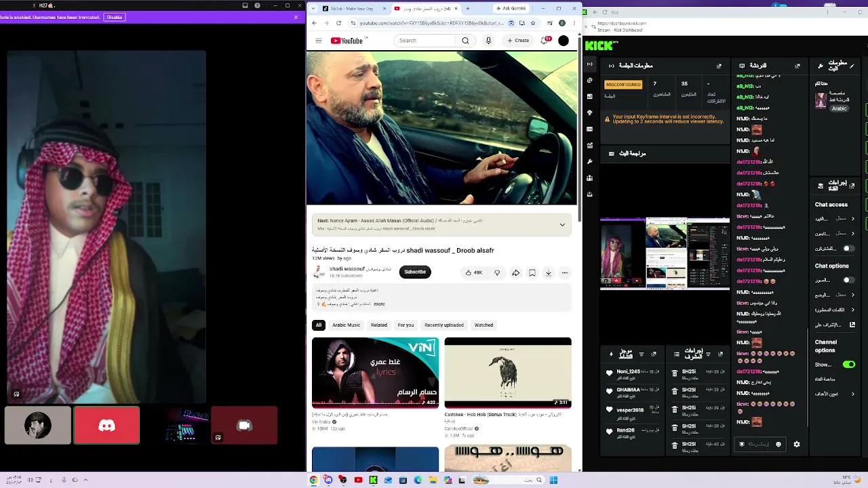Viewport: 868px width, 488px height.
Task: Click the MISCONFIGURED status badge
Action: click(x=623, y=85)
